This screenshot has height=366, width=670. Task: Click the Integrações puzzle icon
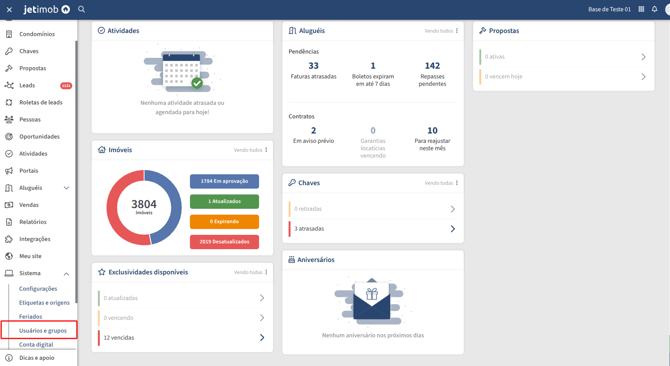(9, 239)
